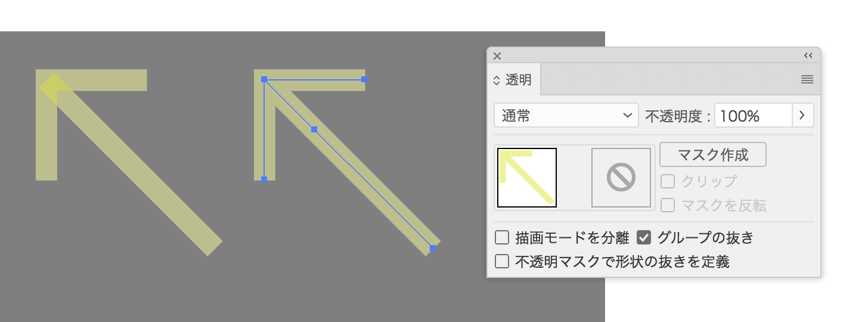This screenshot has width=868, height=322.
Task: Click the anchor point at arrow tail end
Action: [433, 248]
